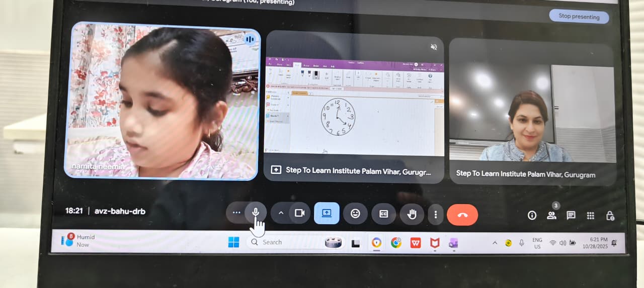Image resolution: width=644 pixels, height=288 pixels.
Task: Toggle closed captions button
Action: (x=383, y=214)
